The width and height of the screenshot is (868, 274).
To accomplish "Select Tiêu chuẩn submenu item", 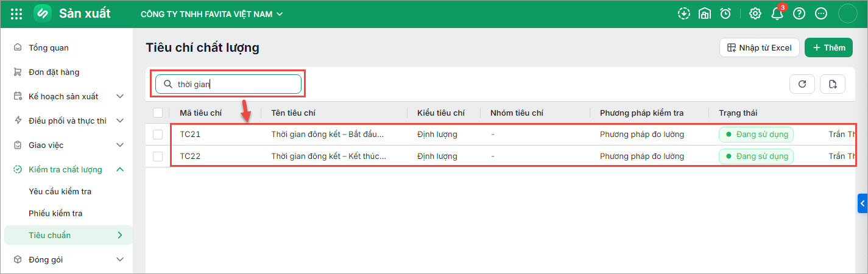I will (x=68, y=235).
